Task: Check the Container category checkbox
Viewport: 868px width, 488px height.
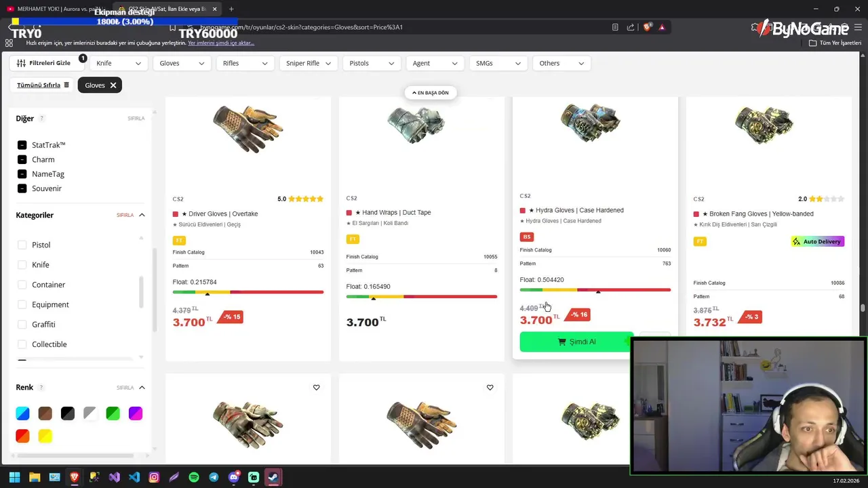Action: 22,285
